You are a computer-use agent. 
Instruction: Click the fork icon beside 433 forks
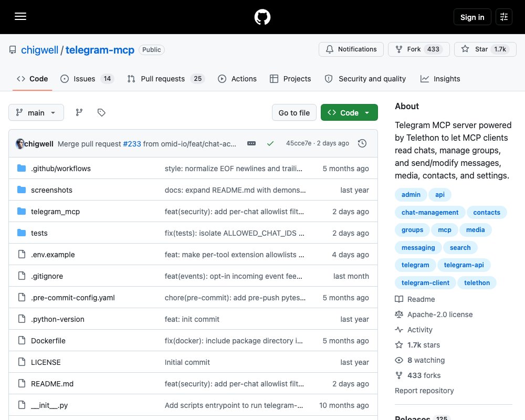pos(399,375)
